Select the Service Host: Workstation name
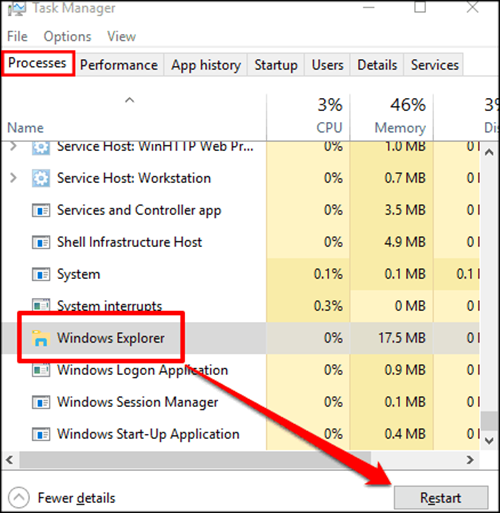This screenshot has height=513, width=500. coord(134,178)
